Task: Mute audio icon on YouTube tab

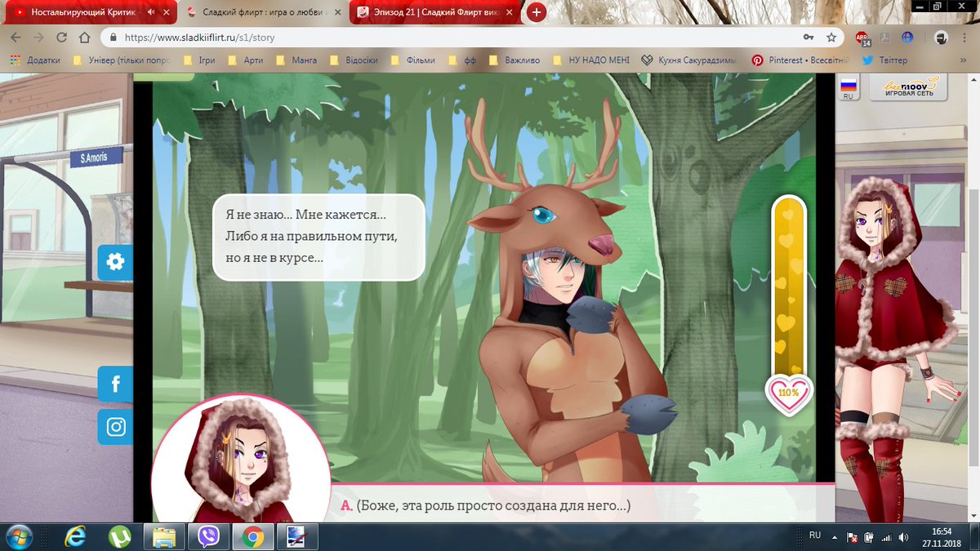Action: click(x=150, y=12)
